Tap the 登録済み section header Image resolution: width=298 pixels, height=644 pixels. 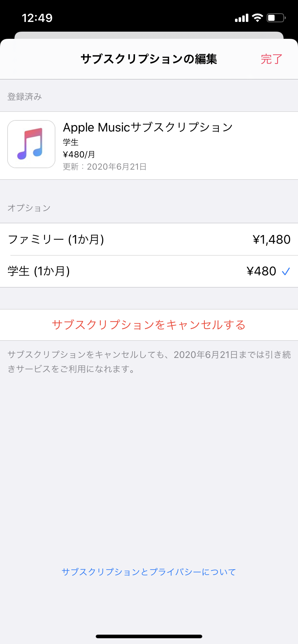(x=25, y=97)
